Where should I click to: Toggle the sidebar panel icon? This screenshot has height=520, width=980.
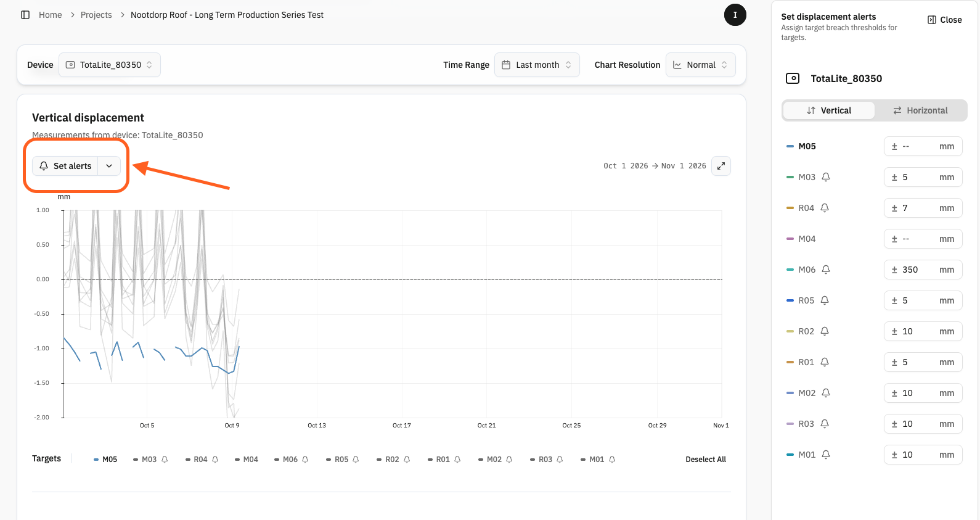pyautogui.click(x=25, y=15)
